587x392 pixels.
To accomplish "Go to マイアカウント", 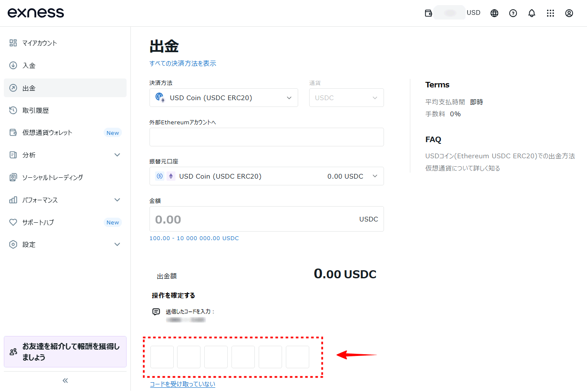I will (x=65, y=43).
